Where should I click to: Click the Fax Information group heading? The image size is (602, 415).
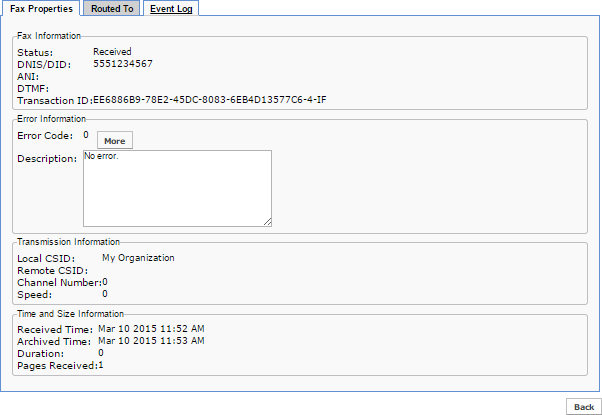pyautogui.click(x=49, y=36)
